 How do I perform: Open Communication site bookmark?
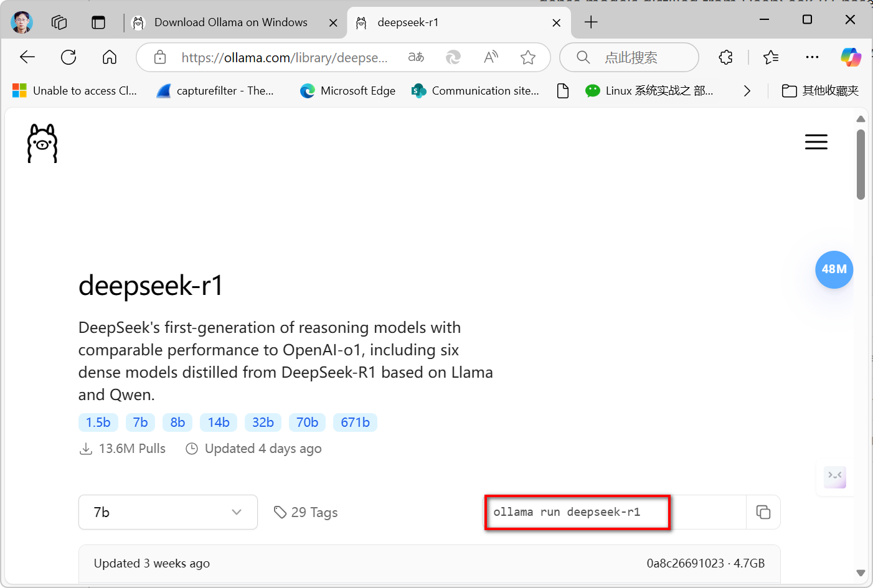click(x=475, y=91)
